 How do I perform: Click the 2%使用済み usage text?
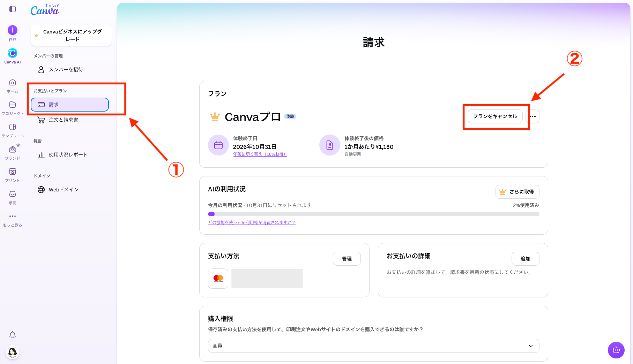tap(526, 205)
